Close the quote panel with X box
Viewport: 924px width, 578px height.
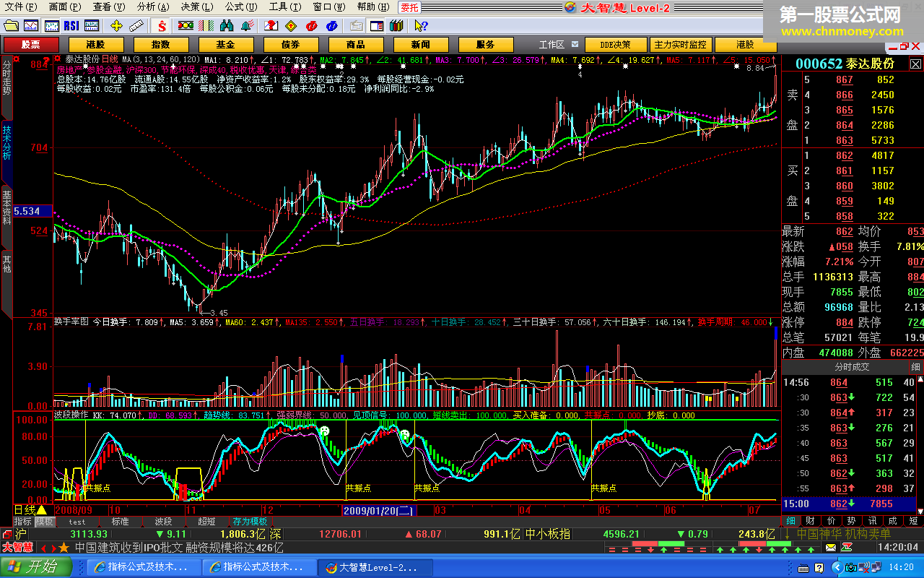915,64
